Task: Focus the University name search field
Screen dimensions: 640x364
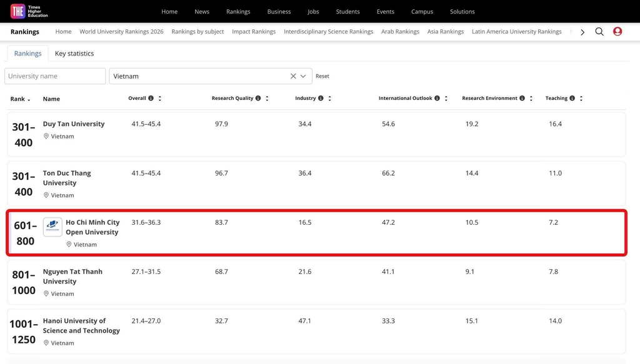Action: click(x=55, y=76)
